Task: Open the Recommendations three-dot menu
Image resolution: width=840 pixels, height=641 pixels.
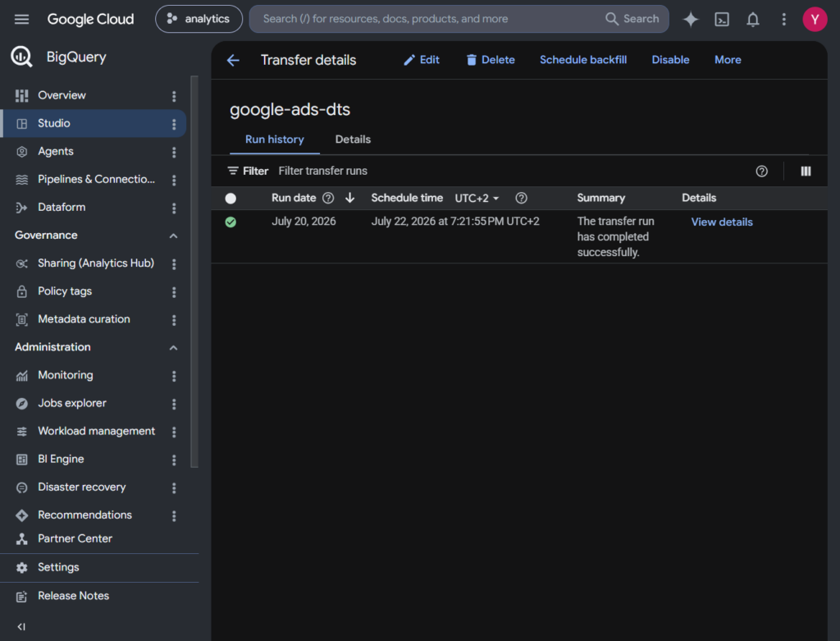Action: coord(174,515)
